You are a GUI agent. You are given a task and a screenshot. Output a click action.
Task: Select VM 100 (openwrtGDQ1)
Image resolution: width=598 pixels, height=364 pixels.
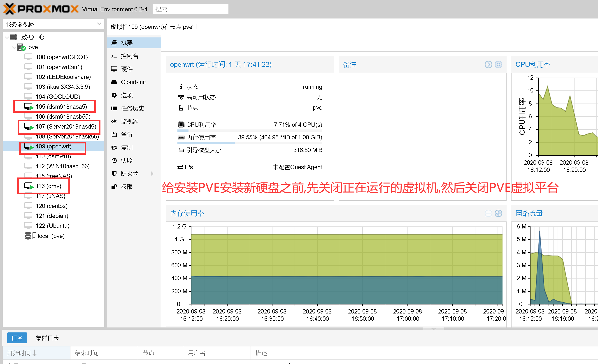coord(62,57)
